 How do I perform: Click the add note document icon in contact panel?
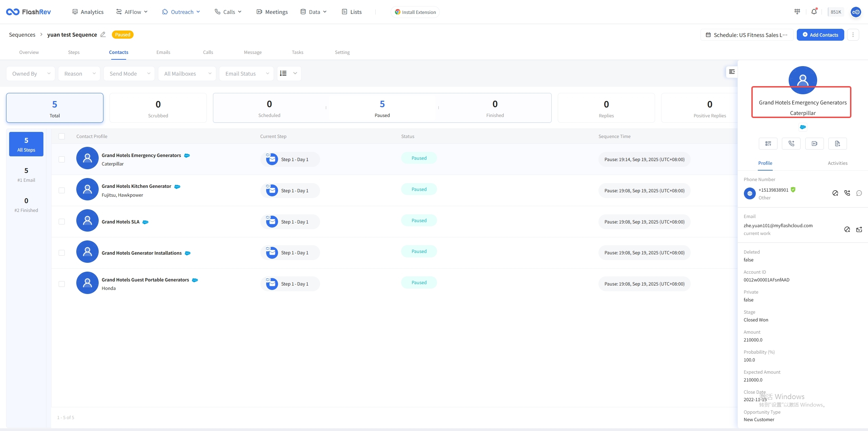(x=837, y=143)
